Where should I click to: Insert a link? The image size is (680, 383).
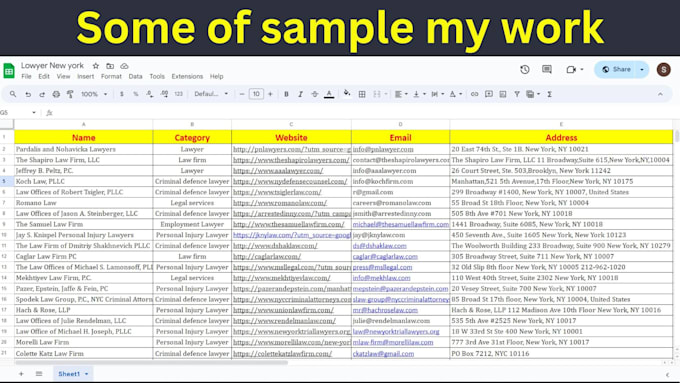click(474, 94)
